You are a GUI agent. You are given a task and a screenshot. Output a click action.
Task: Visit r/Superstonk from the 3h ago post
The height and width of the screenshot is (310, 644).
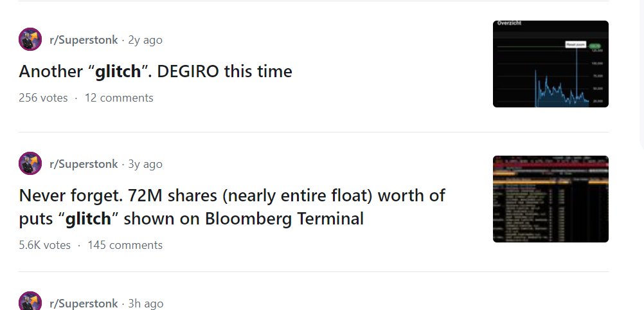pyautogui.click(x=84, y=304)
